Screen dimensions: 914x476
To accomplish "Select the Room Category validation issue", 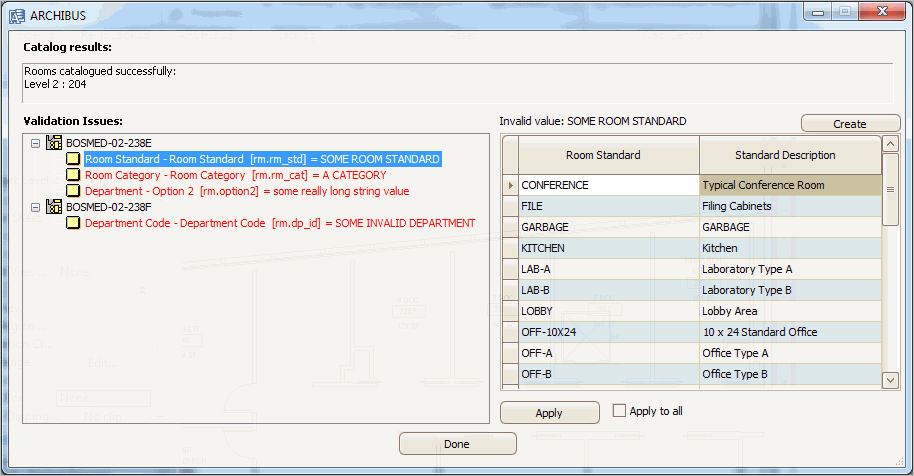I will 235,175.
